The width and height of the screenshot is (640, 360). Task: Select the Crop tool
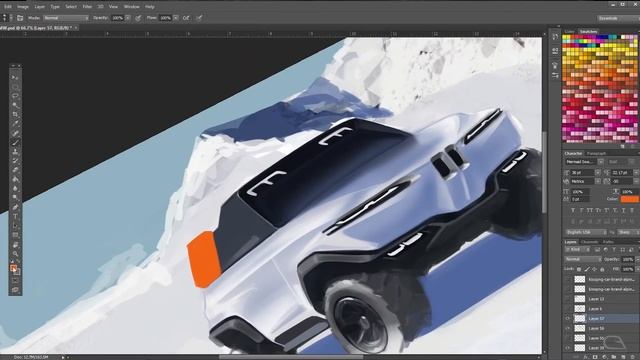click(x=15, y=114)
